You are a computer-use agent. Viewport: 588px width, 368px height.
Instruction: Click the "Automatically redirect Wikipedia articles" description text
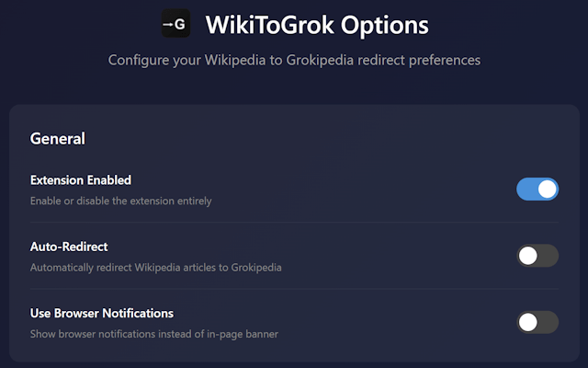coord(156,268)
